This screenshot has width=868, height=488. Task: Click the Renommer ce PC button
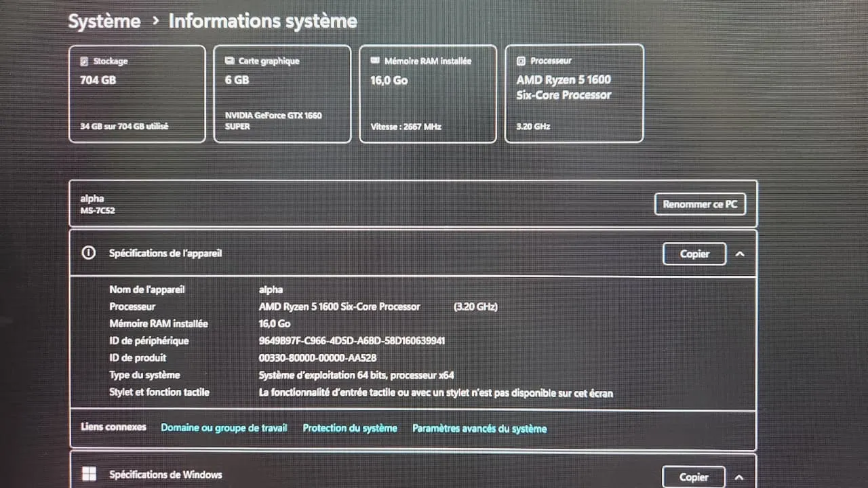coord(700,204)
